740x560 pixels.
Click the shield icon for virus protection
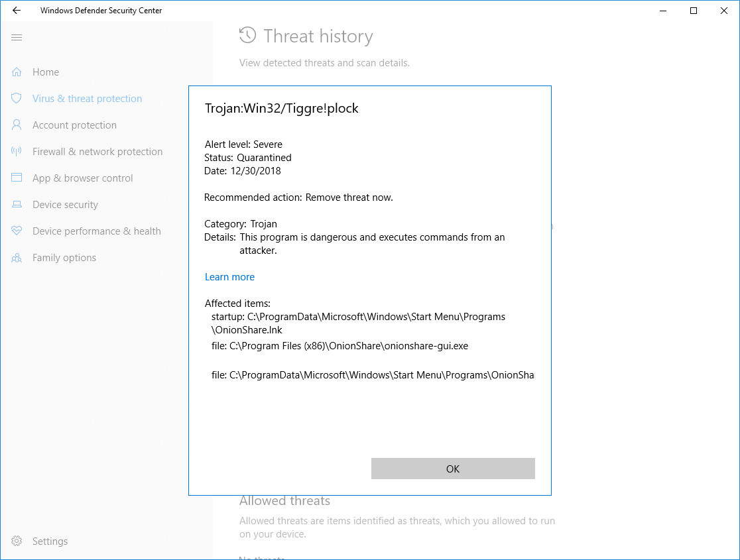[17, 98]
